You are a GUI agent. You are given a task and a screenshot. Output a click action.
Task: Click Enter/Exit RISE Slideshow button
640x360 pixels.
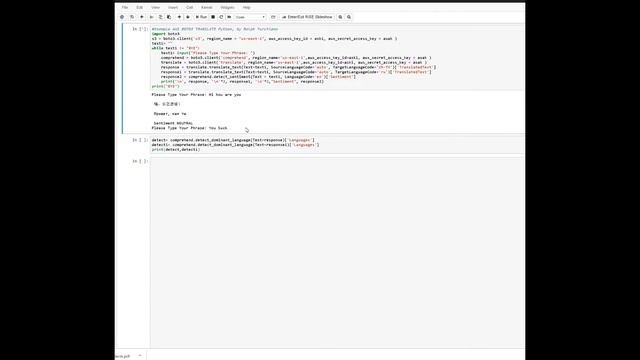coord(307,17)
